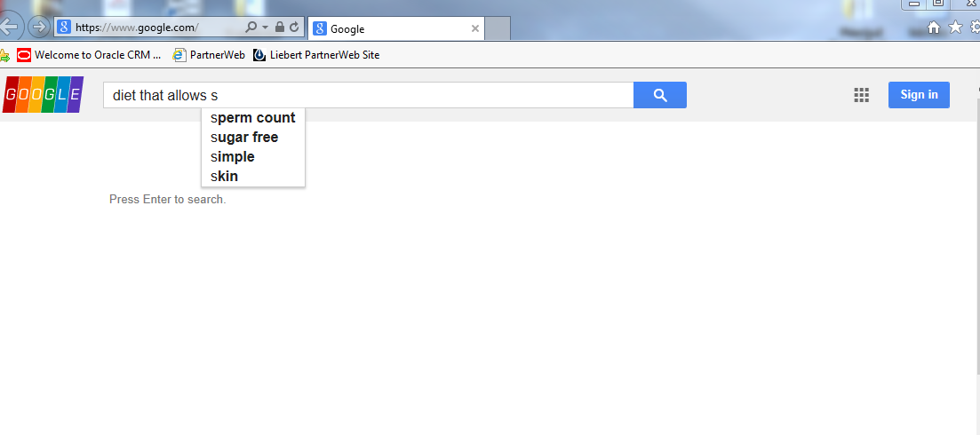Open the Tools gear menu
This screenshot has height=435, width=980.
(x=975, y=28)
